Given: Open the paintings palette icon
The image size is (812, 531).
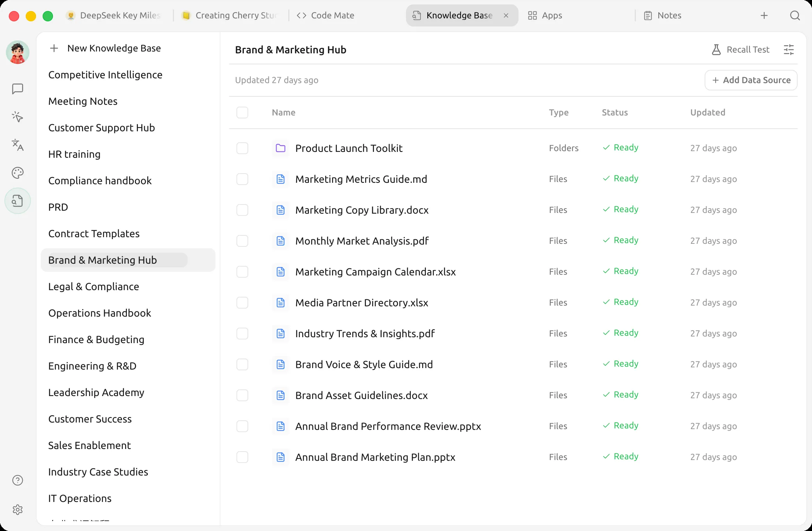Looking at the screenshot, I should pyautogui.click(x=18, y=173).
